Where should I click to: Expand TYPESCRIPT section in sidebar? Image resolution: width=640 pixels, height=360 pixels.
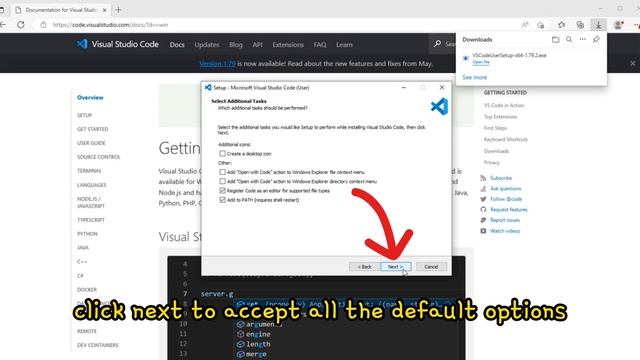click(91, 220)
